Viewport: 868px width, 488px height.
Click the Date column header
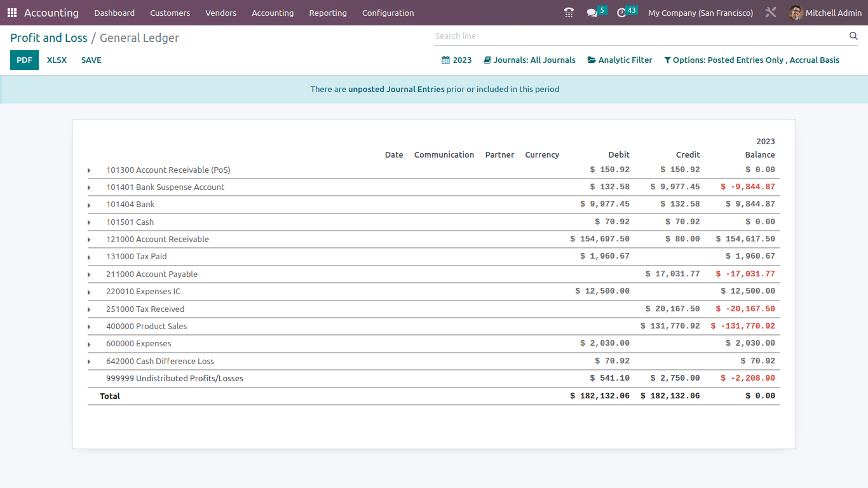[394, 155]
